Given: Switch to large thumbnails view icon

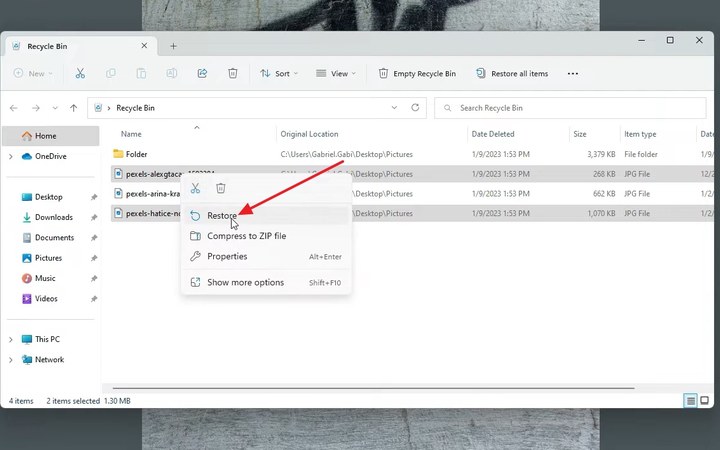Looking at the screenshot, I should tap(704, 400).
